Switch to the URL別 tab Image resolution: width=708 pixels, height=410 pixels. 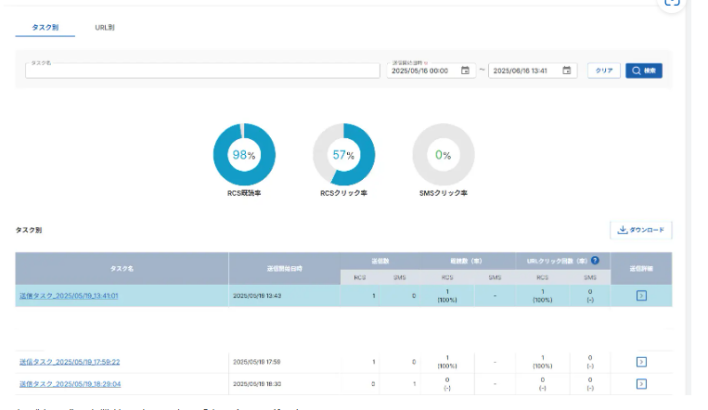[x=104, y=27]
